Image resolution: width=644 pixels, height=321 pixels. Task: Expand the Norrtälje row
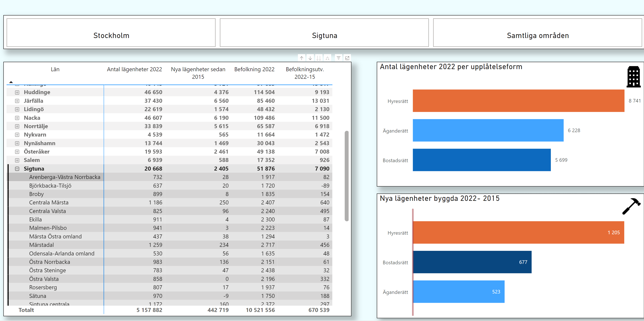[x=17, y=126]
